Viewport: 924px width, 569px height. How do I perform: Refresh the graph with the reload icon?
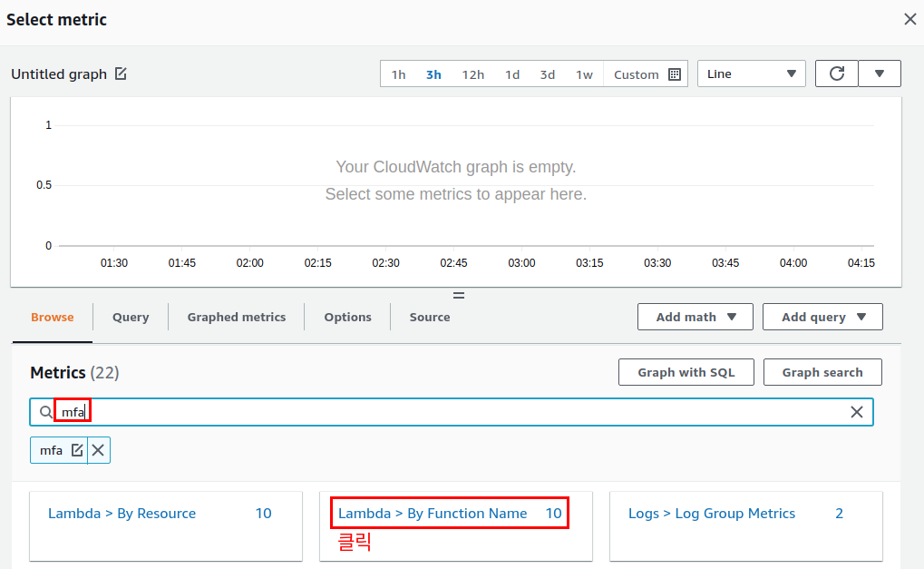click(837, 74)
